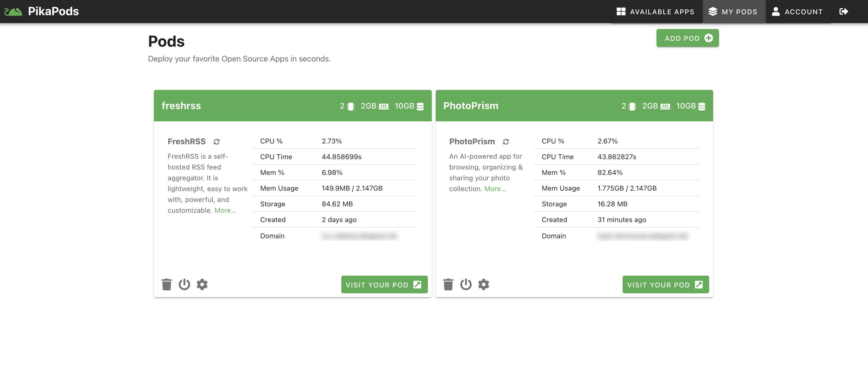Refresh FreshRSS stats with reload icon
Image resolution: width=868 pixels, height=368 pixels.
coord(217,142)
